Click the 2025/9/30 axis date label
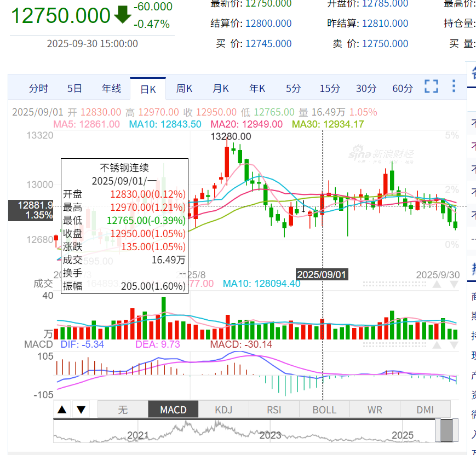The height and width of the screenshot is (455, 476). (x=438, y=275)
